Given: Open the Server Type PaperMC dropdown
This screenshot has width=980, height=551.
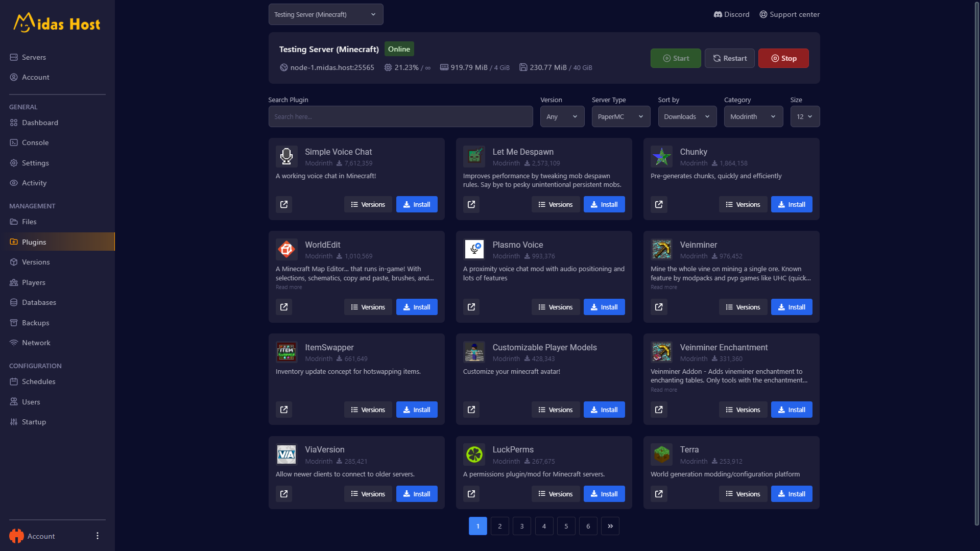Looking at the screenshot, I should point(621,116).
